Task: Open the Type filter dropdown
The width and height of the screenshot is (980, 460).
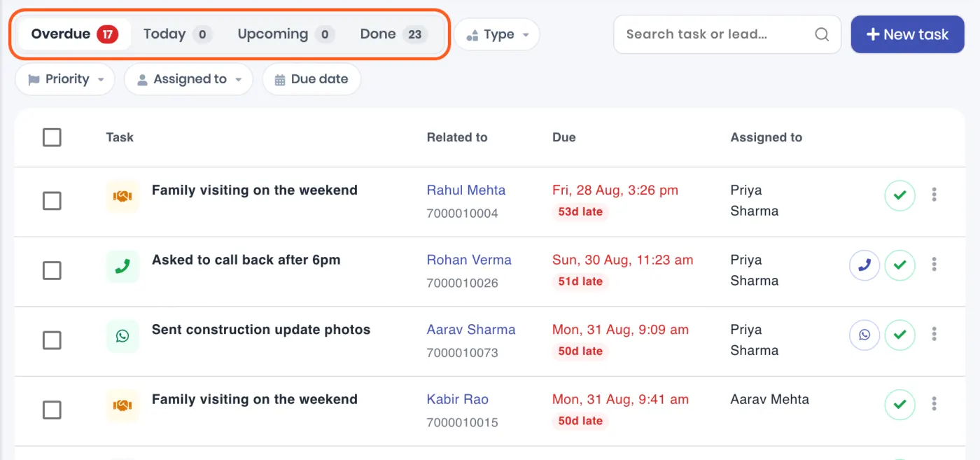Action: (497, 34)
